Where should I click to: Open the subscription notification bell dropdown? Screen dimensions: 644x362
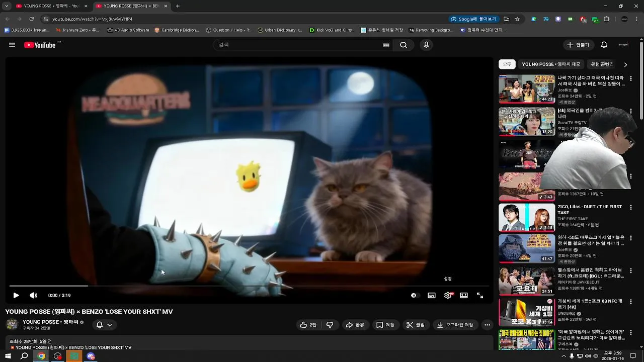104,325
